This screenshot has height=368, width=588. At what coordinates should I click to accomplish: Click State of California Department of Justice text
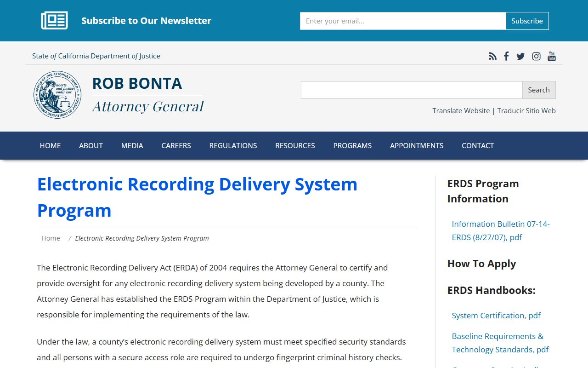(x=96, y=56)
